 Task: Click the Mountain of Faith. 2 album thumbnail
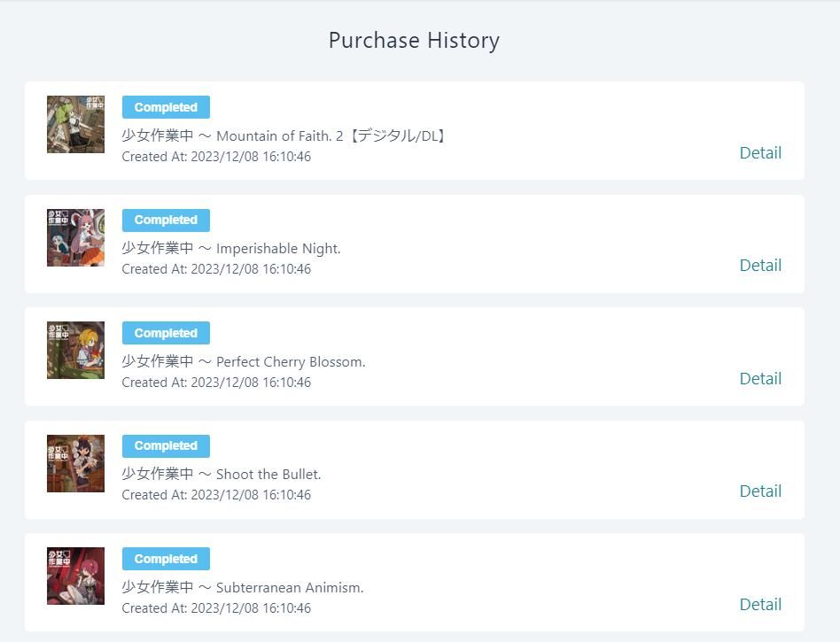[x=75, y=125]
